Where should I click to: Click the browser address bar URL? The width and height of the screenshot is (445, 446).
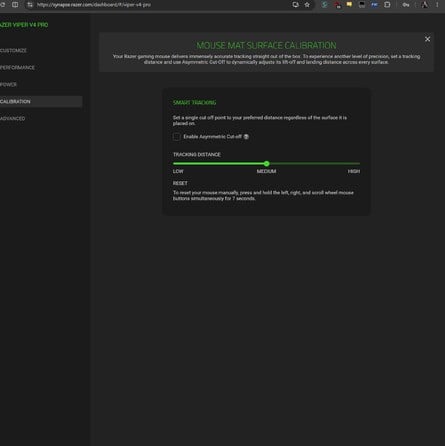pos(94,5)
